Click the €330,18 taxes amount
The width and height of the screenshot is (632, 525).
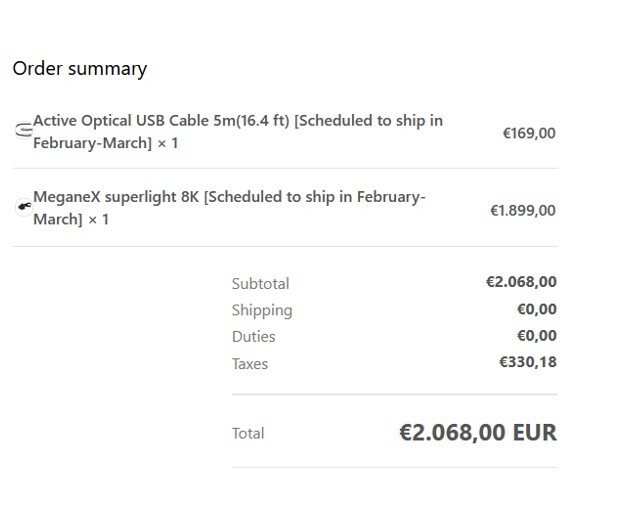[x=528, y=362]
